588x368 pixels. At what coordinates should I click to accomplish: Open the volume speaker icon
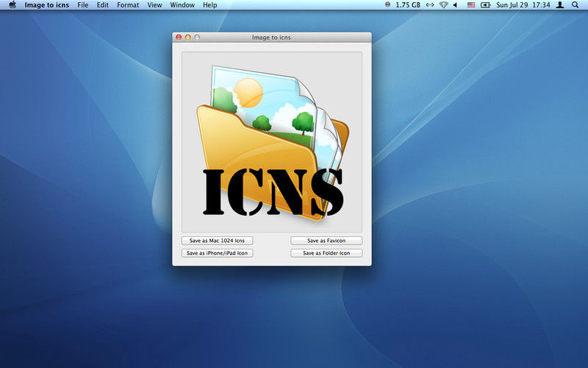[x=455, y=5]
